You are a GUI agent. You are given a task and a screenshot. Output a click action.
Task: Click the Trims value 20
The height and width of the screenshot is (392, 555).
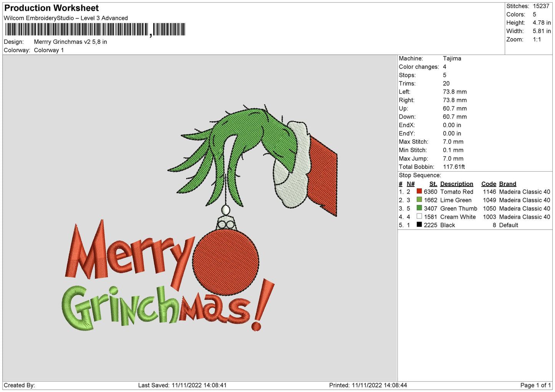446,83
